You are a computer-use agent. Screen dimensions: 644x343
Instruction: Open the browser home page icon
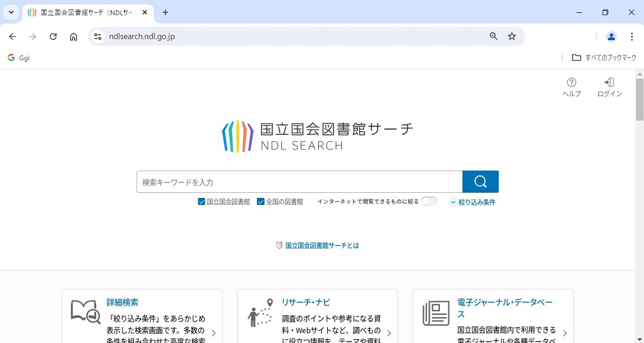[73, 37]
